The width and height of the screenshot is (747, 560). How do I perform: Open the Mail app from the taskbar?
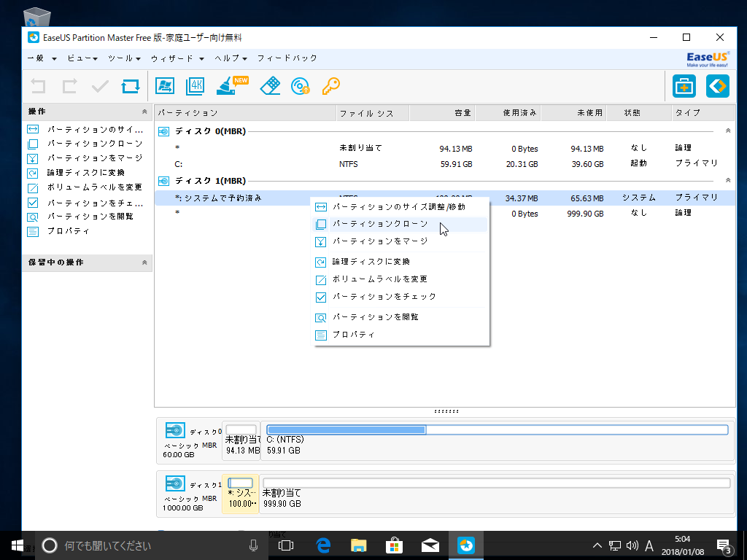[430, 545]
